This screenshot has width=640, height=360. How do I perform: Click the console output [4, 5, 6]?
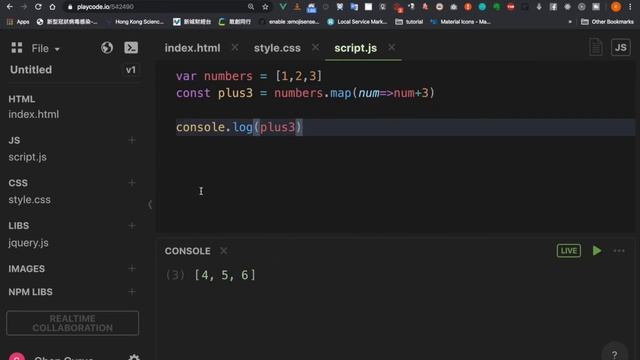(225, 275)
